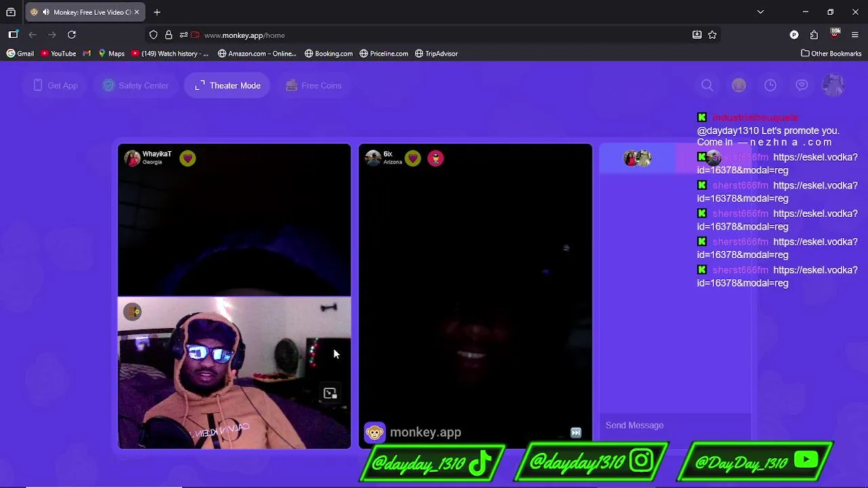Open the YouTube bookmark
Screen dimensions: 868x488
point(58,54)
